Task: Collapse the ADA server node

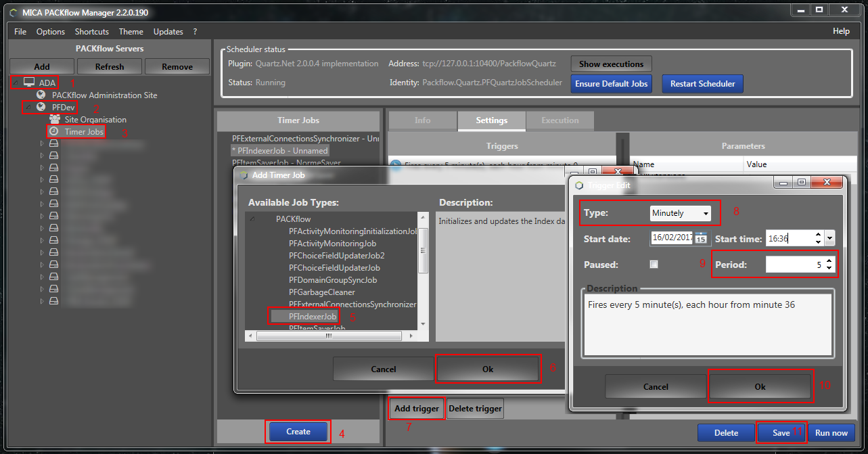Action: (x=16, y=83)
